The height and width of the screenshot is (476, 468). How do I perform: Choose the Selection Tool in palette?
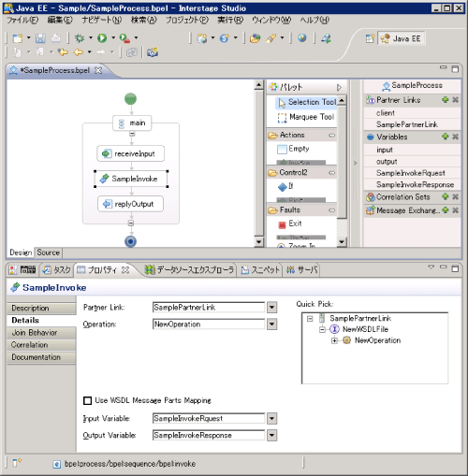(307, 102)
